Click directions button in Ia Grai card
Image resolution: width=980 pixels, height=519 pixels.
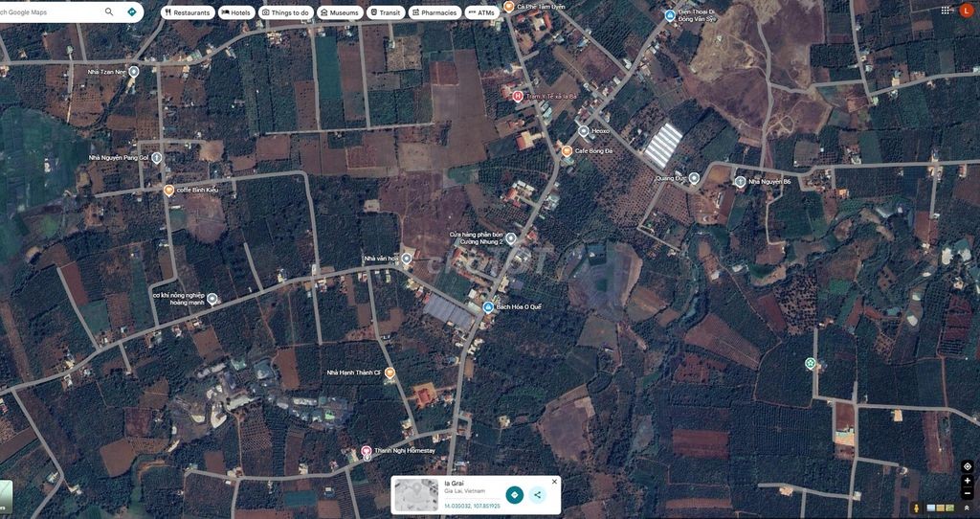pyautogui.click(x=514, y=495)
